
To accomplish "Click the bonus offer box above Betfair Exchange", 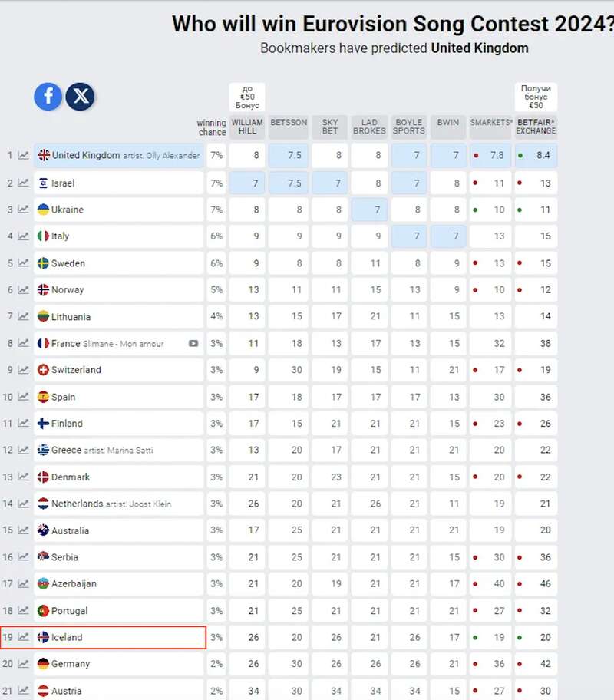I will point(536,97).
